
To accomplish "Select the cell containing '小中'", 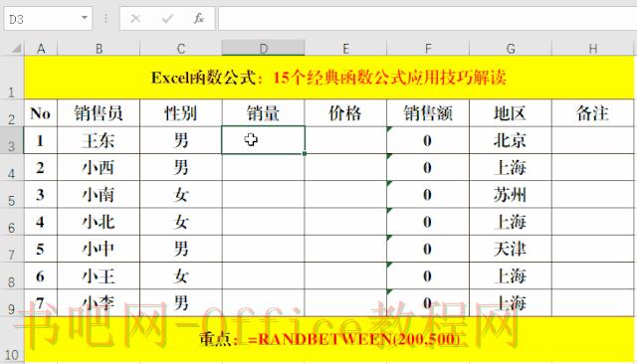I will point(99,249).
